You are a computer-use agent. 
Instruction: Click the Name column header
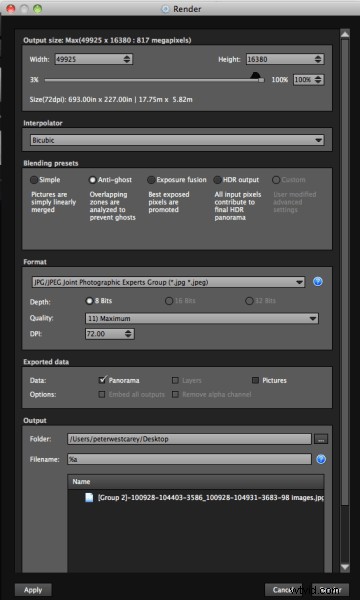(196, 482)
